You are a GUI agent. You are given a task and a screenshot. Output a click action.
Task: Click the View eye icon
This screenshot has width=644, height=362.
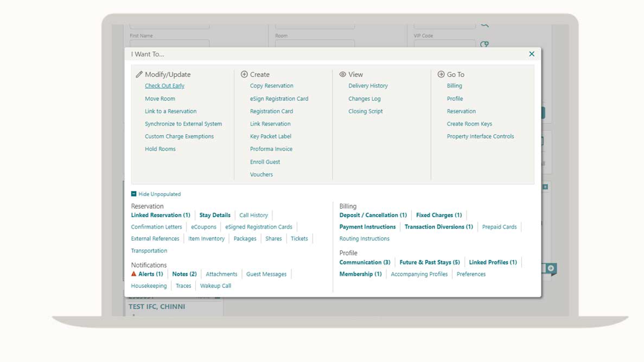pyautogui.click(x=343, y=74)
